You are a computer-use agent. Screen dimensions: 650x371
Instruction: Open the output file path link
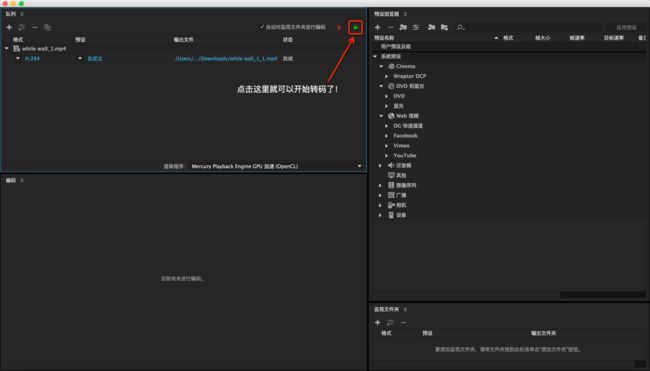(x=226, y=58)
